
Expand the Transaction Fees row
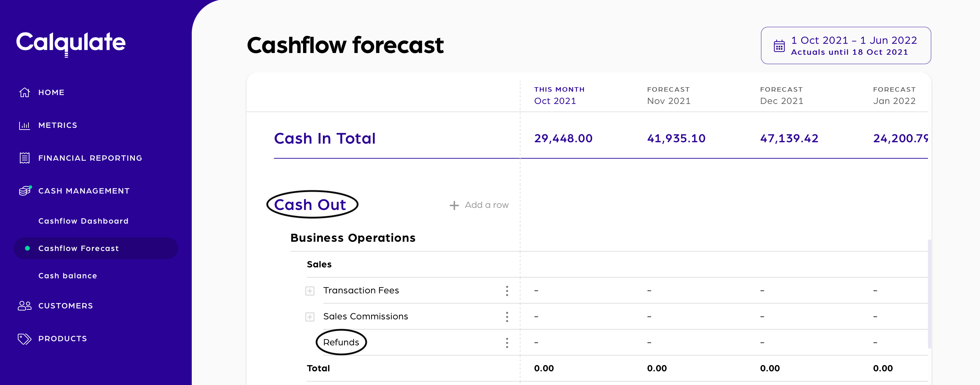coord(310,291)
